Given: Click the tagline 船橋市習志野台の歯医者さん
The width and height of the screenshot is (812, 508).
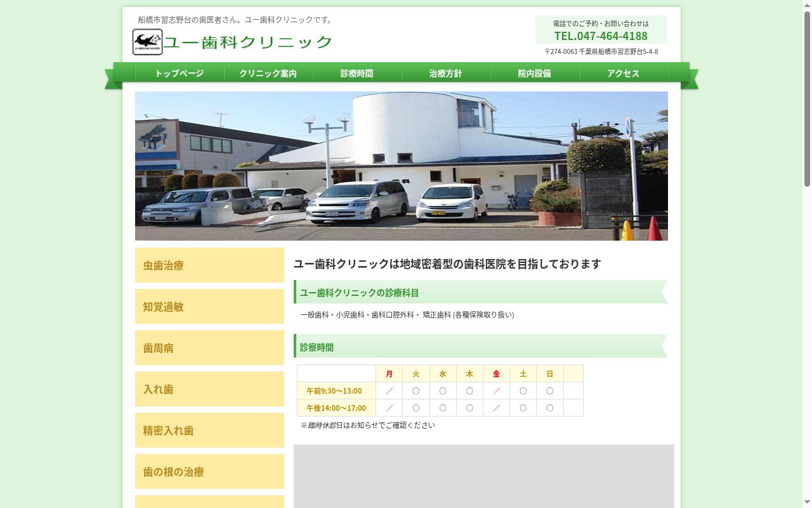Looking at the screenshot, I should 236,20.
